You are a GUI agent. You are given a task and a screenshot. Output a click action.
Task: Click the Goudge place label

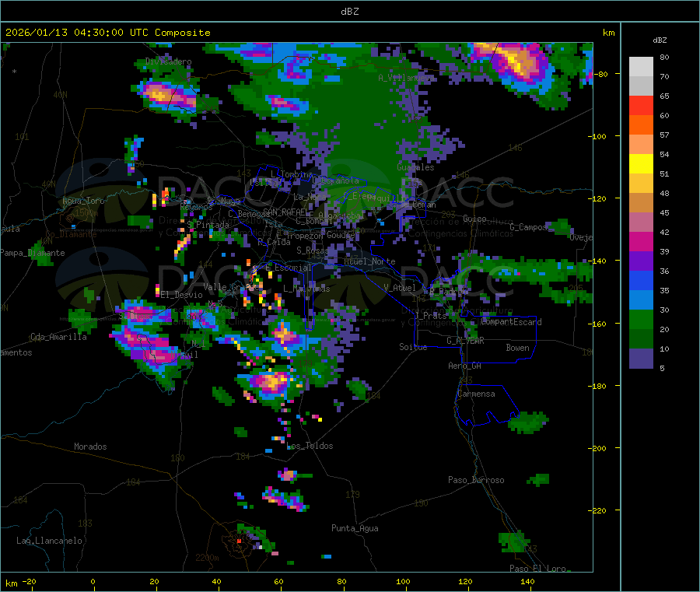point(341,235)
